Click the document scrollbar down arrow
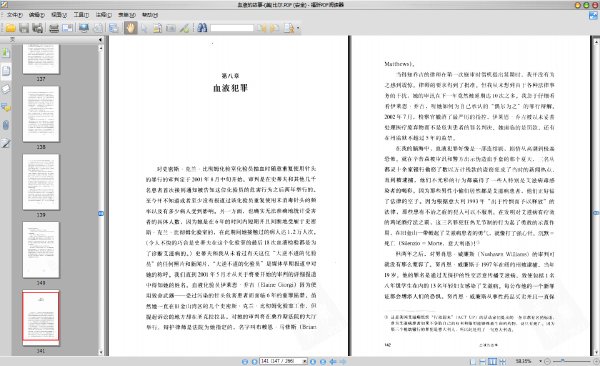The width and height of the screenshot is (600, 366). (596, 352)
